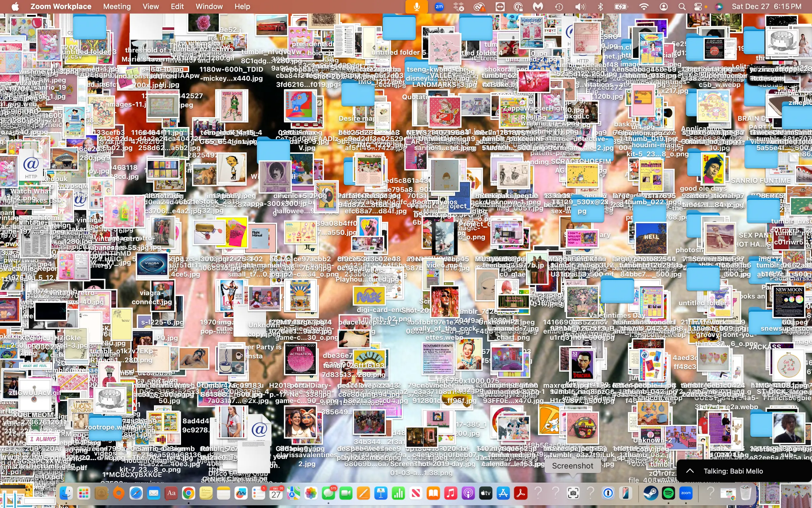812x508 pixels.
Task: Toggle the Bluetooth menu bar icon
Action: coord(600,6)
